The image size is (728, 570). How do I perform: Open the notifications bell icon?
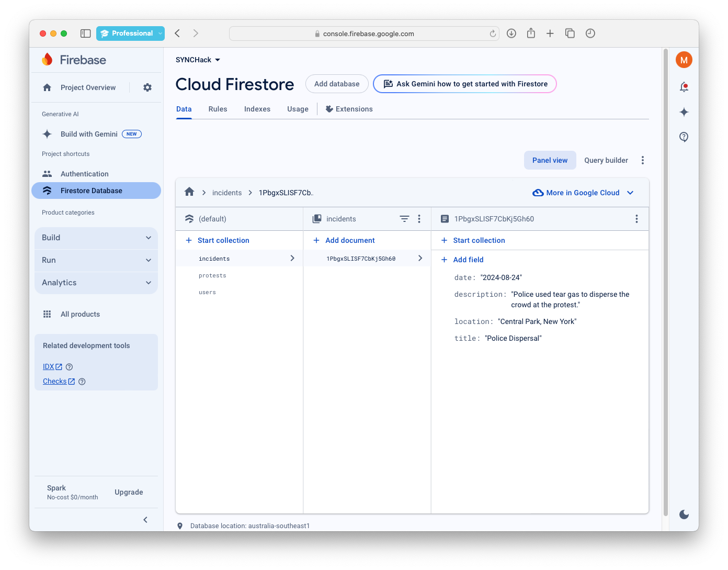pyautogui.click(x=684, y=87)
